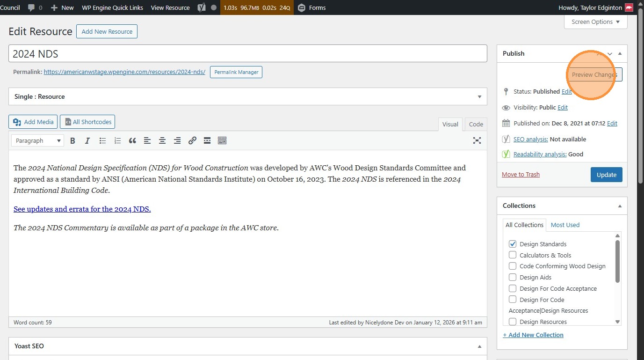This screenshot has width=644, height=360.
Task: Check the Calculators & Tools collection
Action: tap(513, 255)
